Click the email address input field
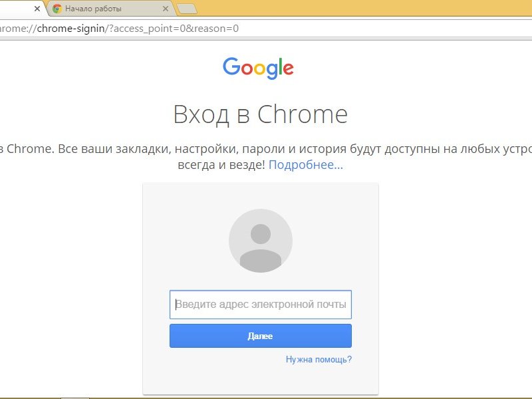Image resolution: width=532 pixels, height=399 pixels. [x=260, y=305]
